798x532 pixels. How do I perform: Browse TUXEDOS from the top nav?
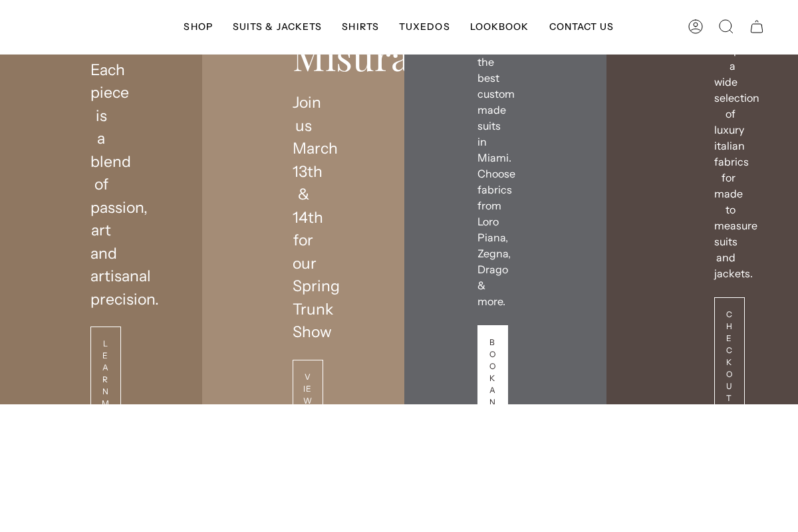coord(424,27)
